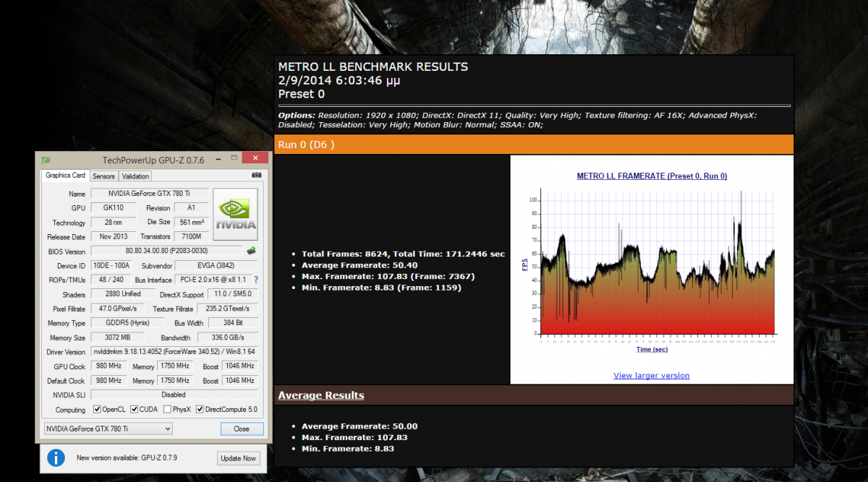868x482 pixels.
Task: Click the Memory Type GDDR5 (Hynix) field
Action: pos(126,323)
